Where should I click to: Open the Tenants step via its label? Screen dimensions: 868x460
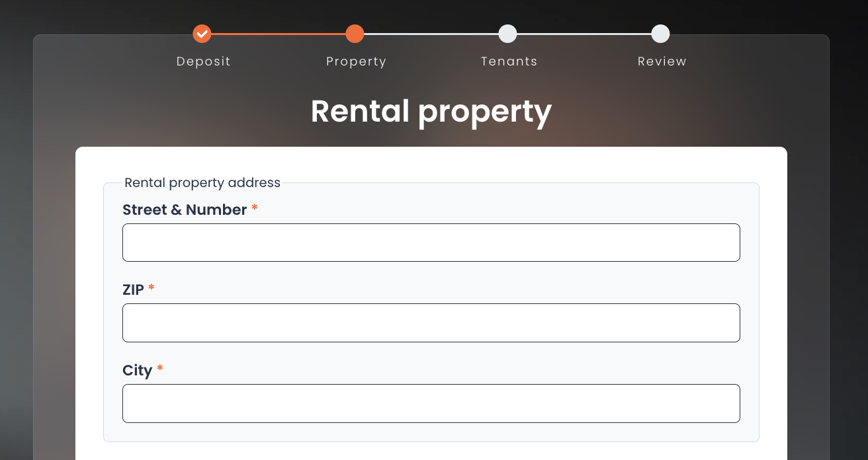(x=509, y=61)
